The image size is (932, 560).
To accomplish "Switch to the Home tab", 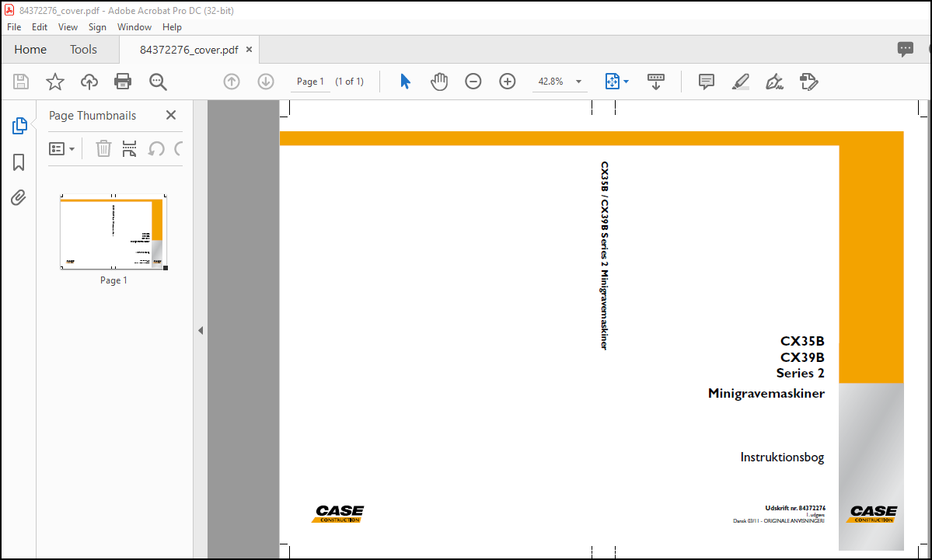I will [x=30, y=49].
